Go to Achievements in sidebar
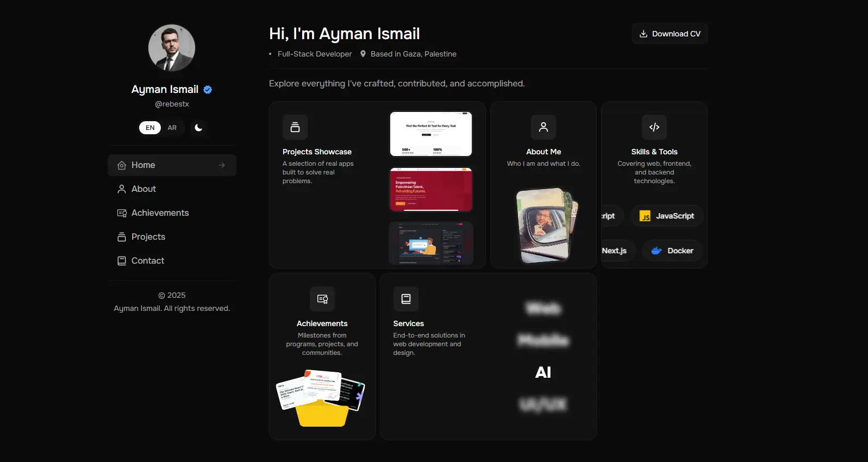This screenshot has height=462, width=868. (160, 213)
